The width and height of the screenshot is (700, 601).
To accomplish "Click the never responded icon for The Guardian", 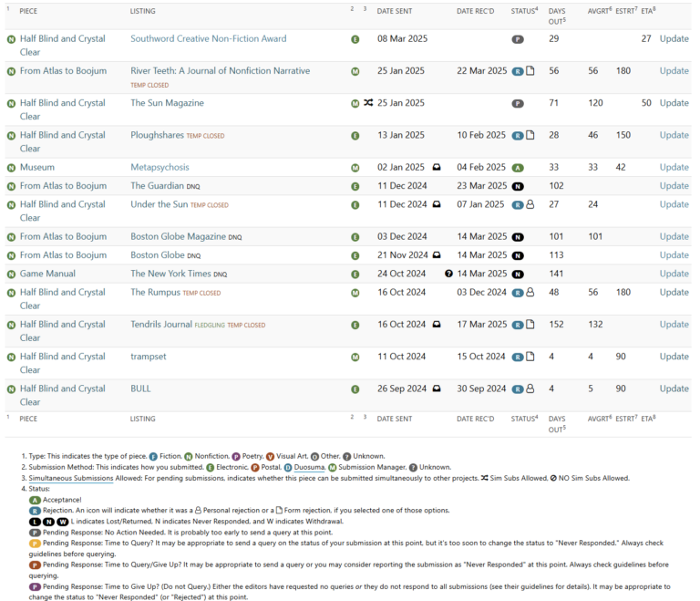I will click(x=518, y=187).
